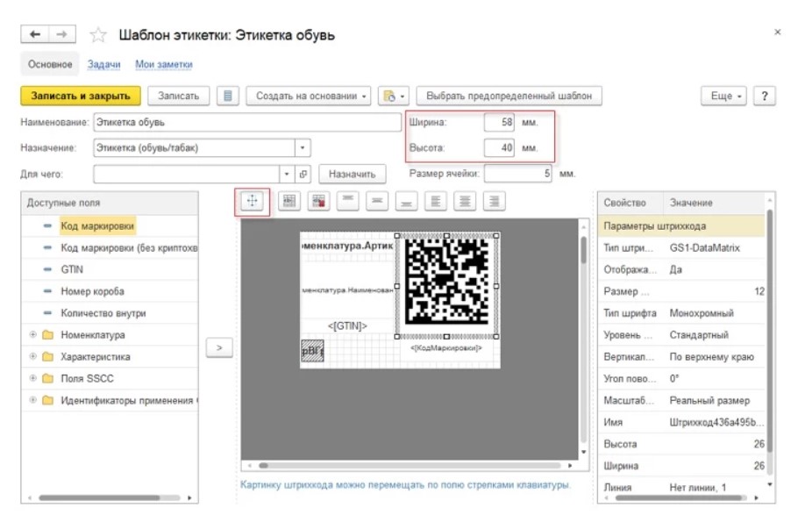Click the align text left icon
Image resolution: width=812 pixels, height=529 pixels.
436,201
